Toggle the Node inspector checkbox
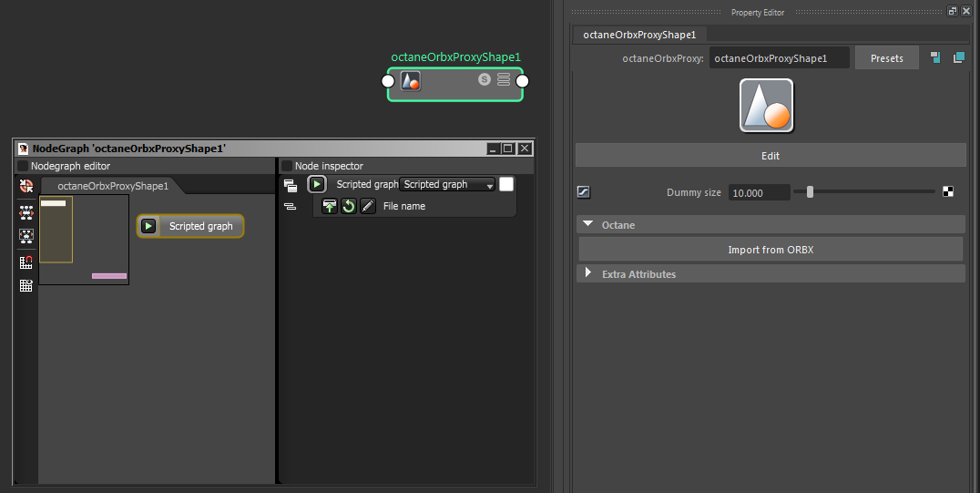 click(x=287, y=166)
